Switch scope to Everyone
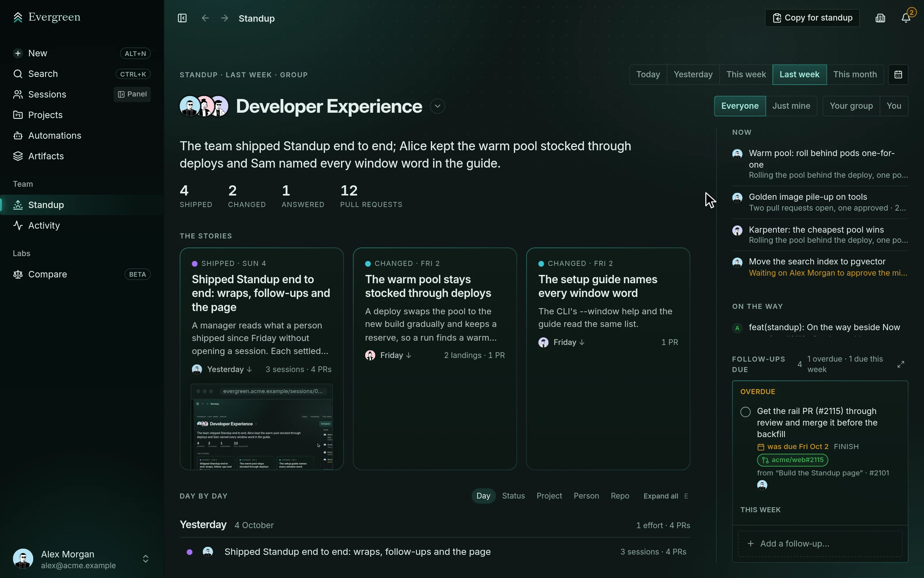924x578 pixels. (740, 106)
